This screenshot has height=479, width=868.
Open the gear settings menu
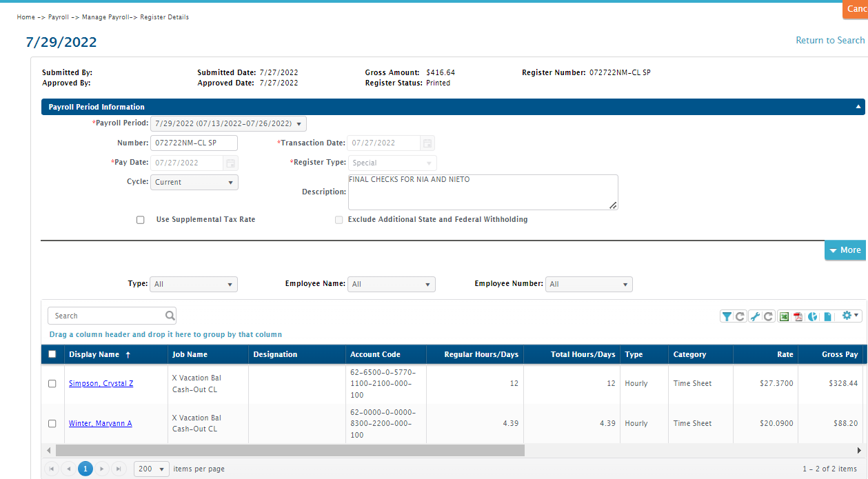[x=851, y=316]
